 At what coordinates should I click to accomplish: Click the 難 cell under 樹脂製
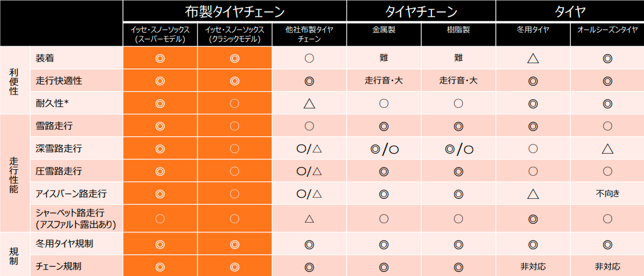458,58
